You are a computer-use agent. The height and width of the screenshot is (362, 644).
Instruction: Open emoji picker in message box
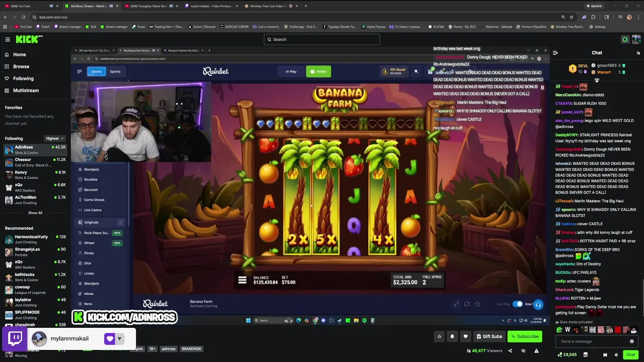click(632, 341)
